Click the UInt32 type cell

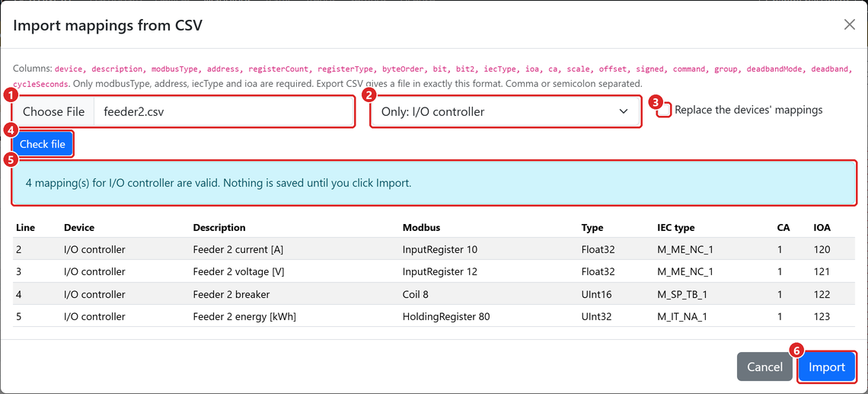(x=596, y=316)
